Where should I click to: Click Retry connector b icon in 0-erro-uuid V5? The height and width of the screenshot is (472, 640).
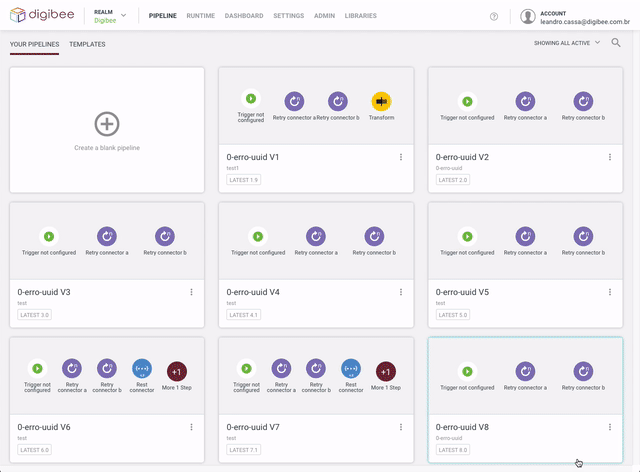coord(582,236)
